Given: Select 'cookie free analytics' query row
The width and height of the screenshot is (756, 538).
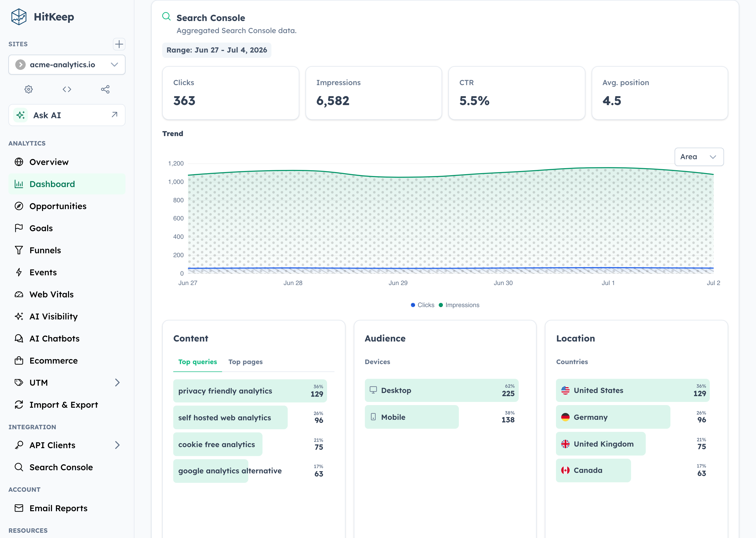Looking at the screenshot, I should pos(250,444).
